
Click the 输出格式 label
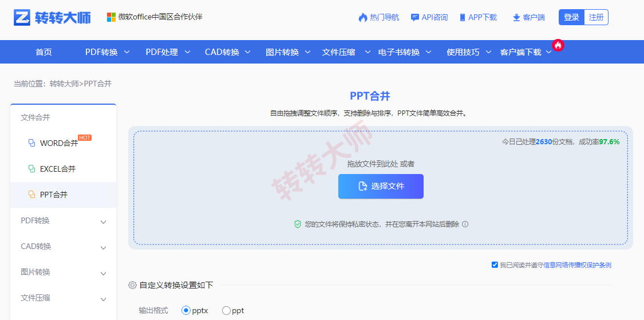point(153,310)
